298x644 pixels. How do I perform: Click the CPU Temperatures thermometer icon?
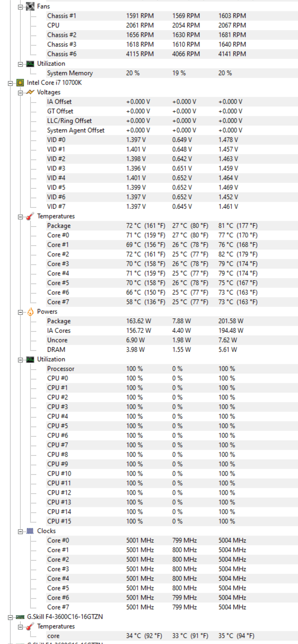point(30,216)
